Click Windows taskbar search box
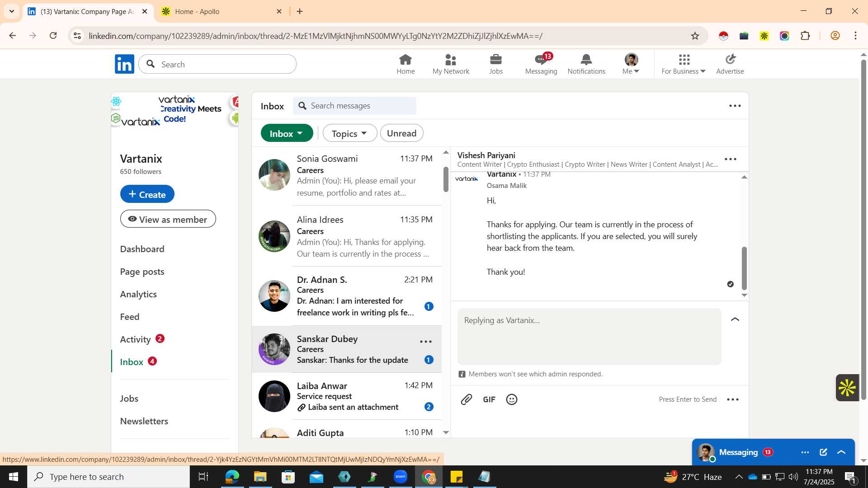868x488 pixels. coord(108,477)
